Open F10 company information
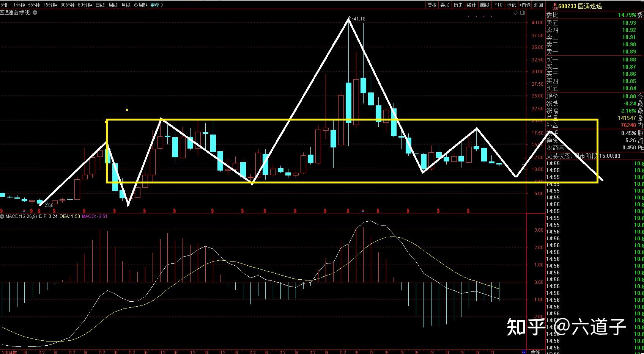The width and height of the screenshot is (644, 354). click(498, 5)
